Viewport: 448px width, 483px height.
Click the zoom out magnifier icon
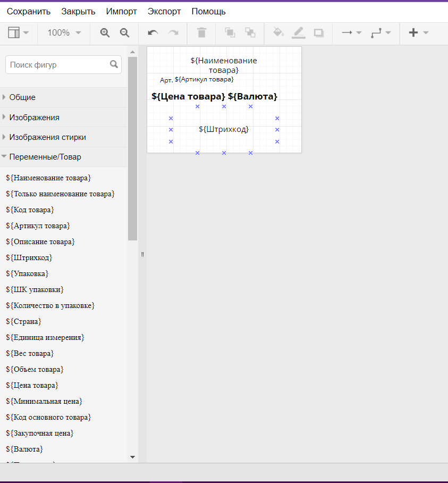[124, 32]
